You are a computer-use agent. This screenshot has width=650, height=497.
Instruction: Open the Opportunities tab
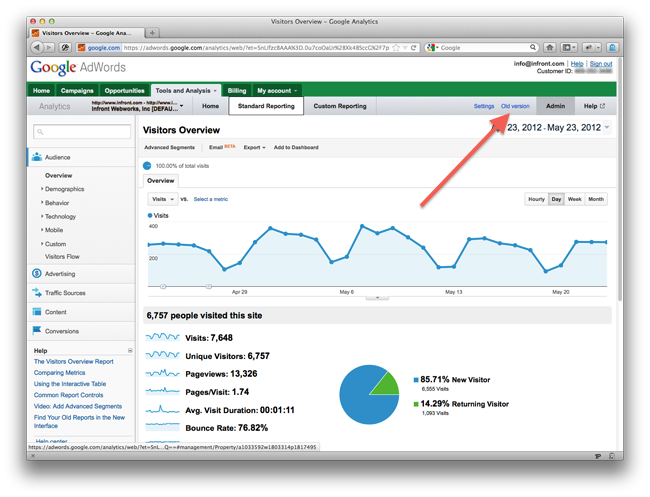pos(124,91)
